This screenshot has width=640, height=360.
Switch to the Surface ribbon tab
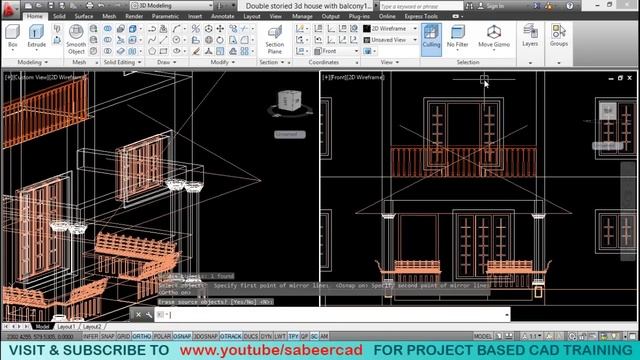(84, 16)
